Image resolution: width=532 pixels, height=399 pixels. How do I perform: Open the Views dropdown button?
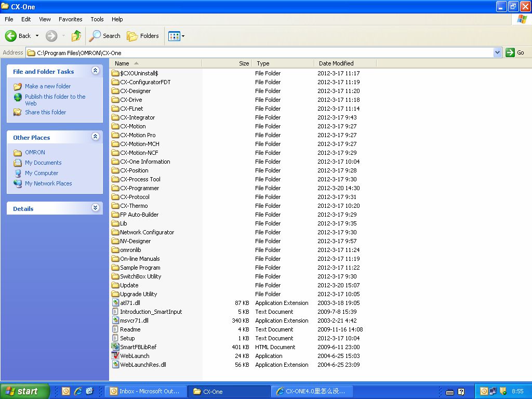coord(176,36)
